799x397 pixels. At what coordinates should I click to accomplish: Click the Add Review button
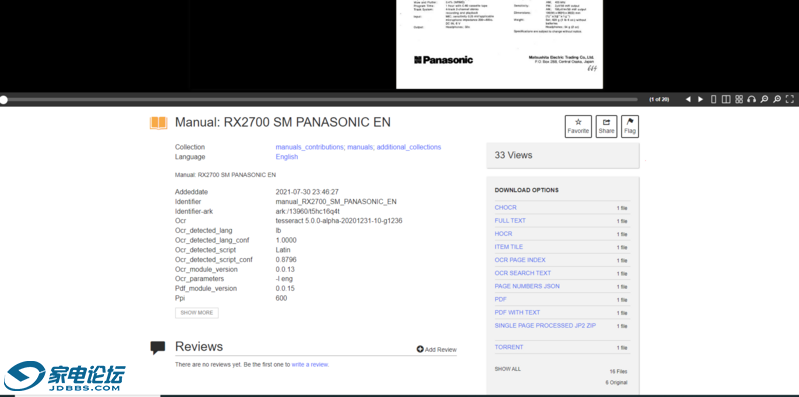(x=437, y=350)
